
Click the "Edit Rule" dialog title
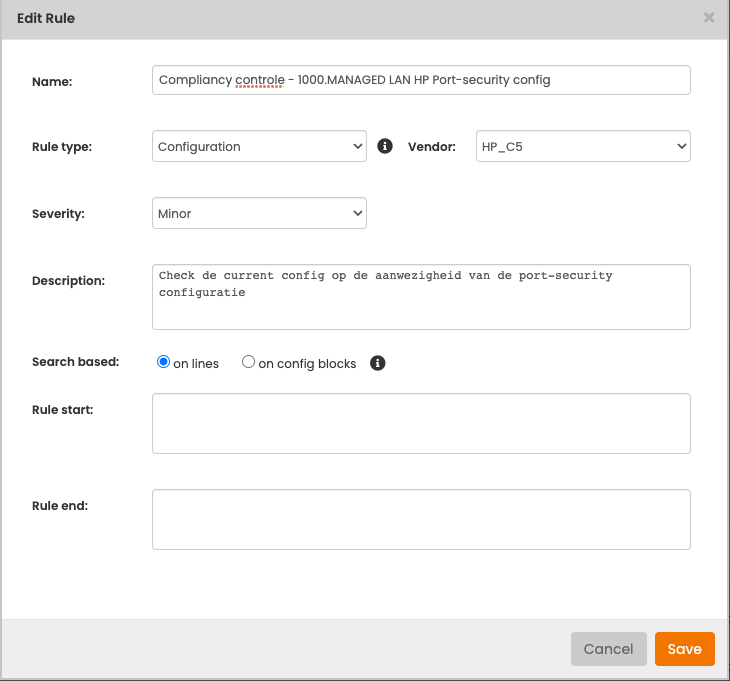point(46,18)
